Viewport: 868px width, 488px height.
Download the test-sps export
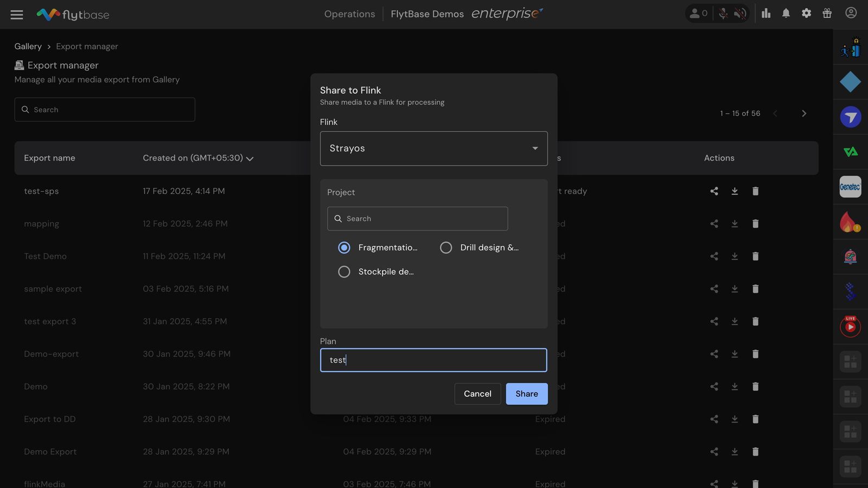pos(735,191)
